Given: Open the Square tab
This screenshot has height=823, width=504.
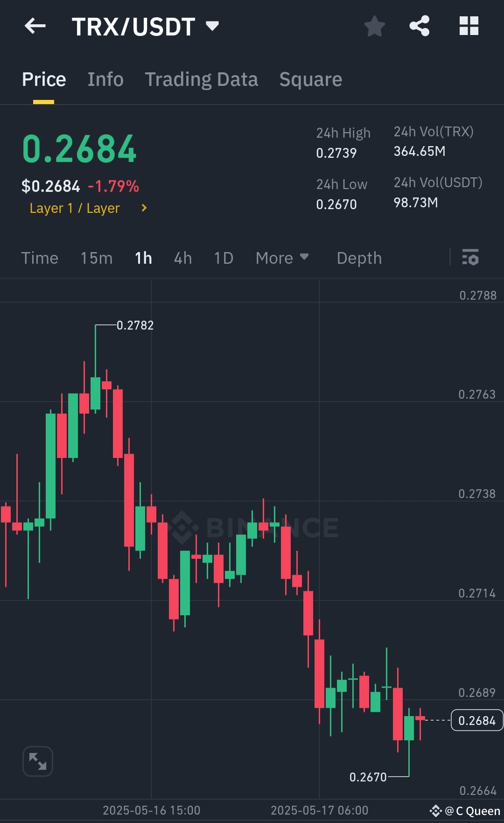Looking at the screenshot, I should (x=310, y=79).
